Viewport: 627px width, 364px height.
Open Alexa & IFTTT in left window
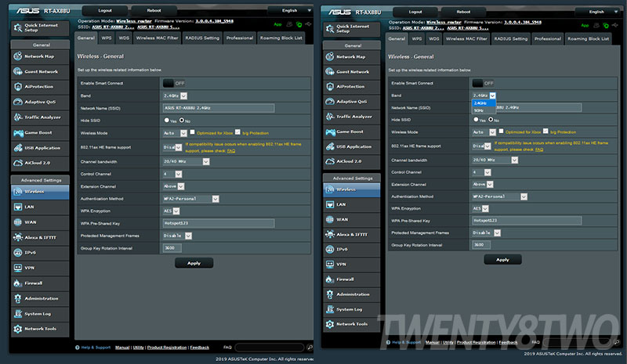click(x=40, y=237)
